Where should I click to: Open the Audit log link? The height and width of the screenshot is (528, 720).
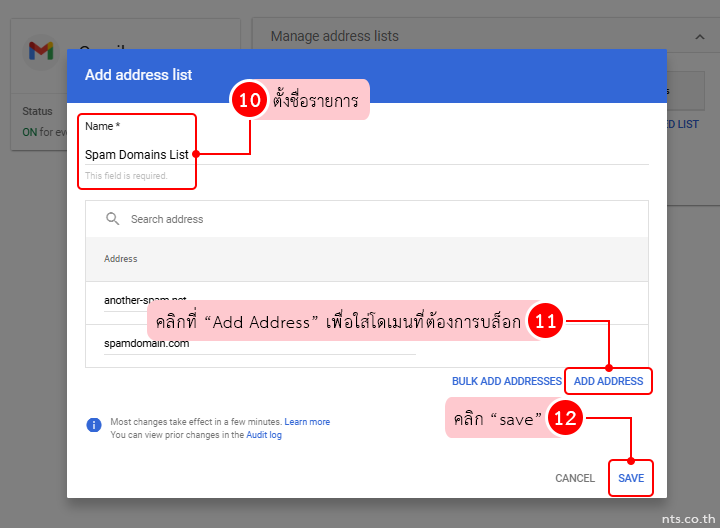[264, 435]
